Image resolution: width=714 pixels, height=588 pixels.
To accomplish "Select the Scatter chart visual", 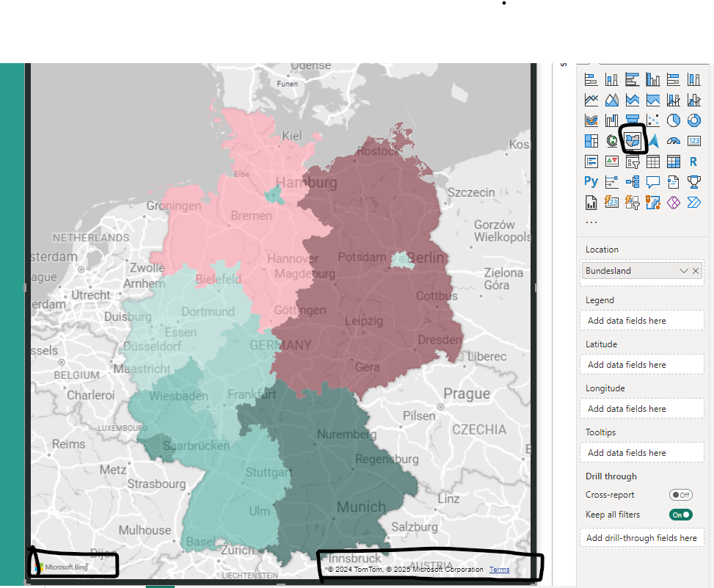I will point(653,120).
